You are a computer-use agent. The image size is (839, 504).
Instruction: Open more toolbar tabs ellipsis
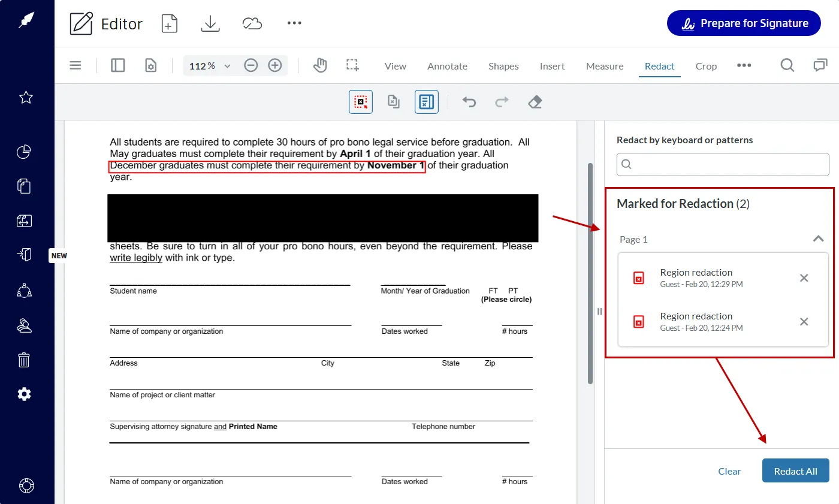(x=744, y=65)
